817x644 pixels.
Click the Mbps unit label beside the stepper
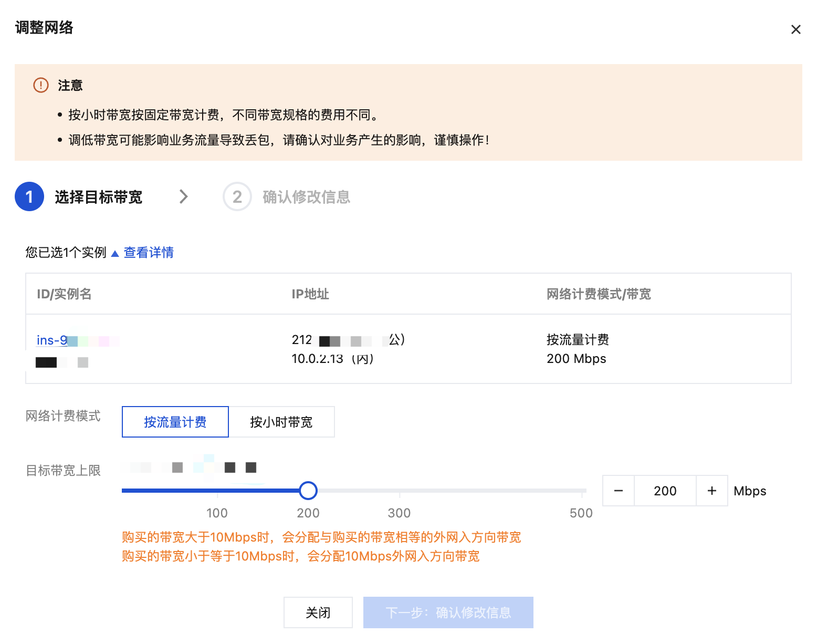coord(750,491)
